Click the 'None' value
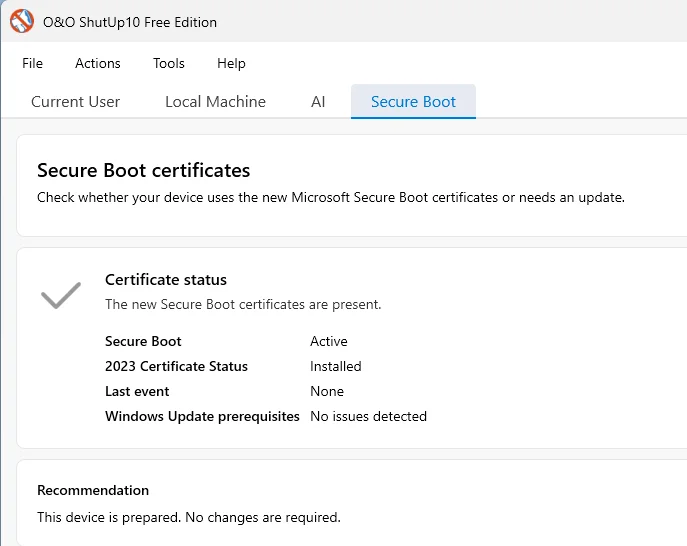This screenshot has height=546, width=687. [x=327, y=391]
